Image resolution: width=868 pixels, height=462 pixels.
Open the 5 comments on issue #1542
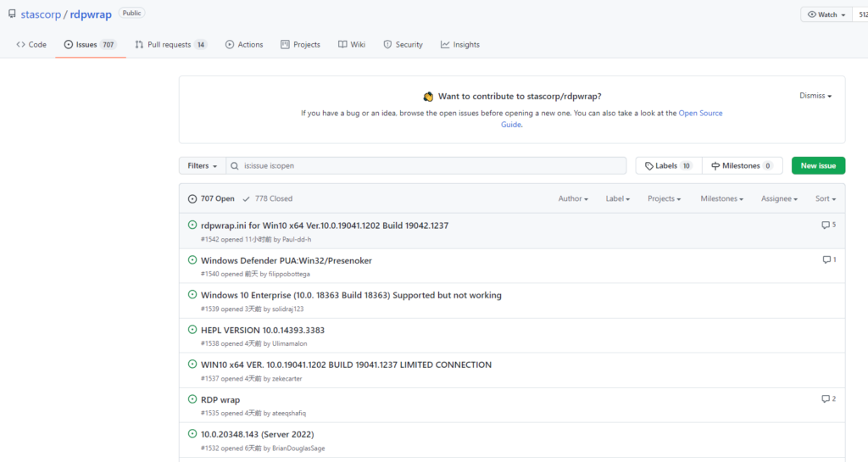829,225
